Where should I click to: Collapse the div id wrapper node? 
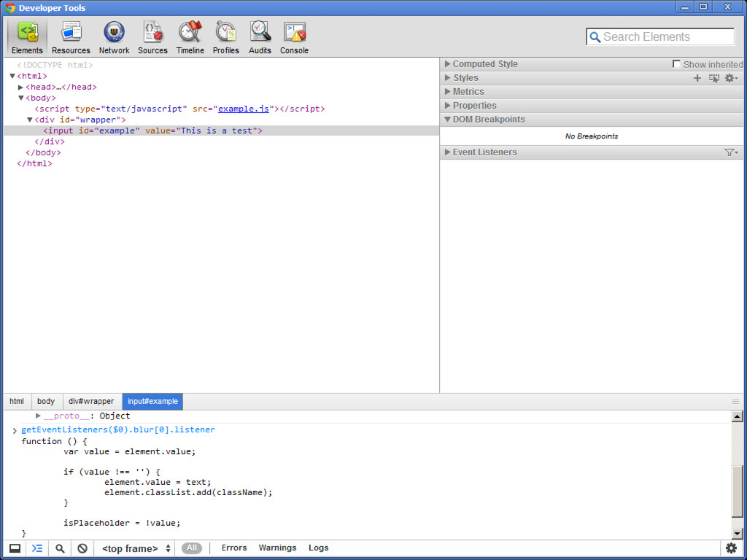tap(29, 120)
